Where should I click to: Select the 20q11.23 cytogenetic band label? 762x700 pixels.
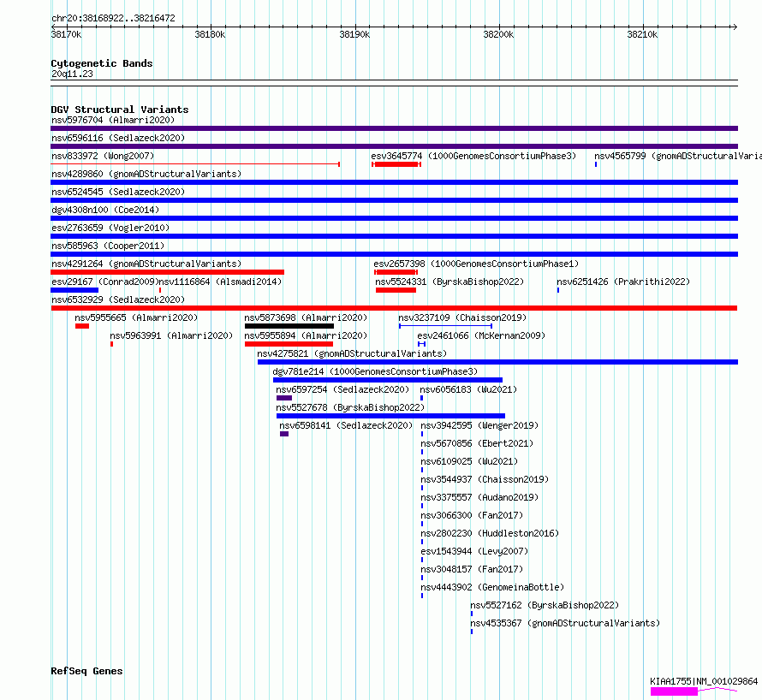(x=72, y=74)
